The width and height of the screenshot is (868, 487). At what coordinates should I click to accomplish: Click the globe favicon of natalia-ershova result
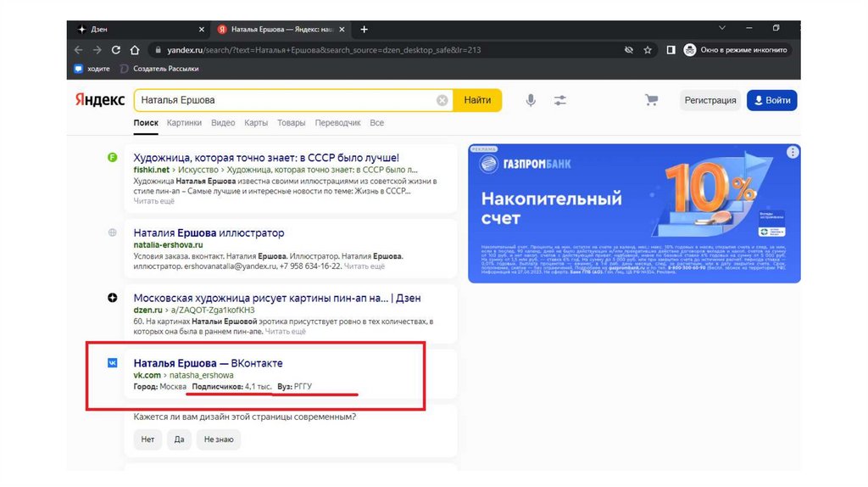click(113, 232)
